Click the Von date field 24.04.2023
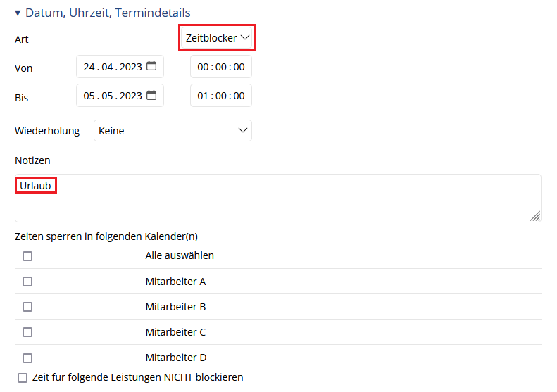557x392 pixels. click(120, 66)
